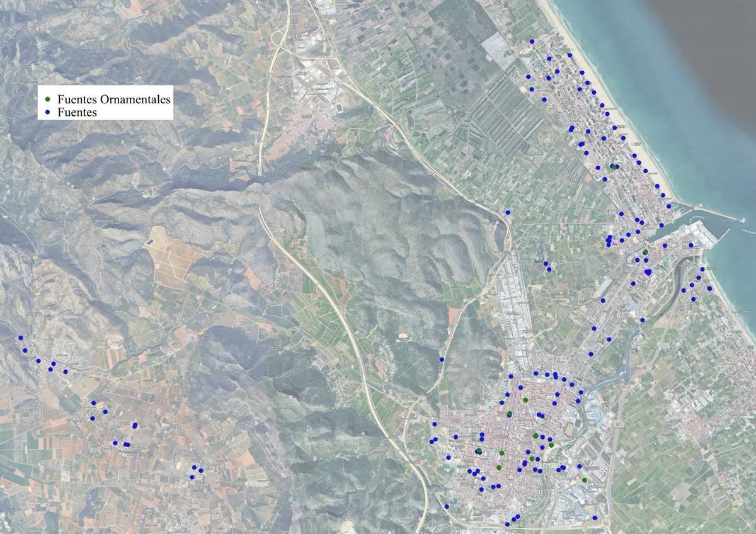Click the 'Fuentes' legend label
Screen dimensions: 756x534
click(x=77, y=113)
